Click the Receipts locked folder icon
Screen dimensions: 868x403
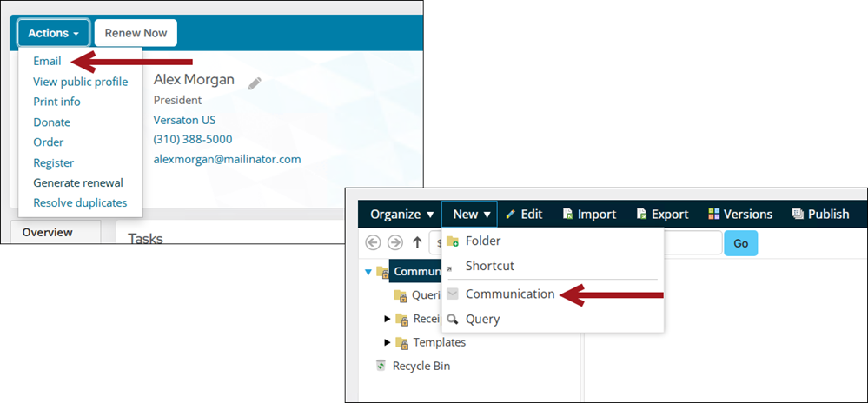(402, 319)
